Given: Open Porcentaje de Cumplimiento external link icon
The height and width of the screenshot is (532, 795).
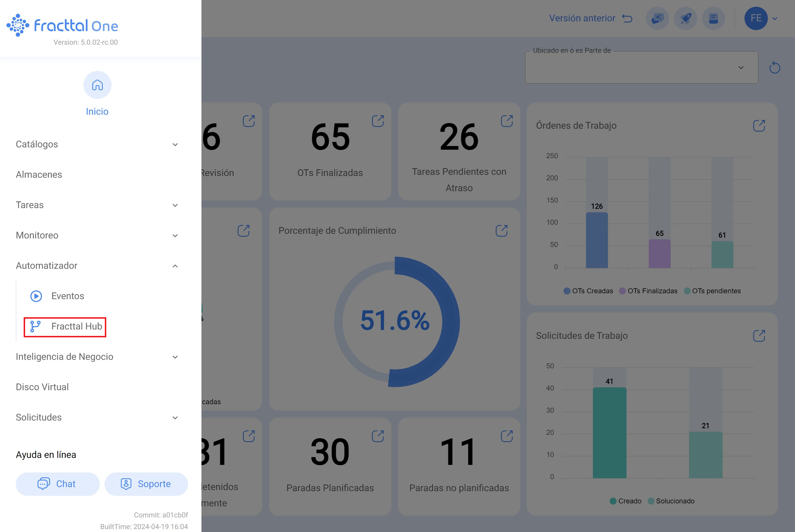Looking at the screenshot, I should point(501,231).
